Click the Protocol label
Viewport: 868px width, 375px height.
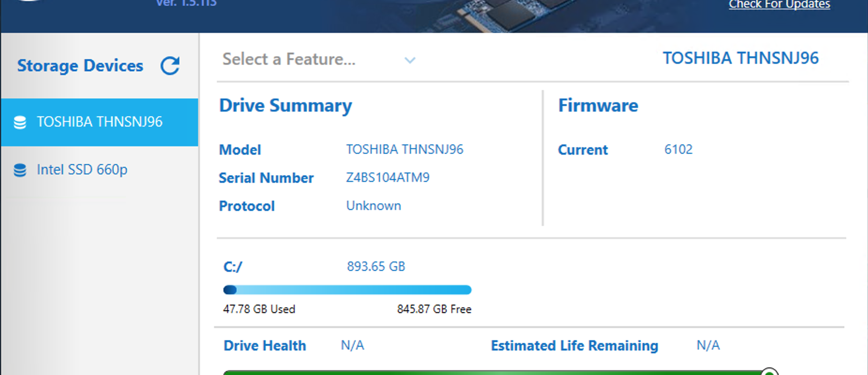247,206
